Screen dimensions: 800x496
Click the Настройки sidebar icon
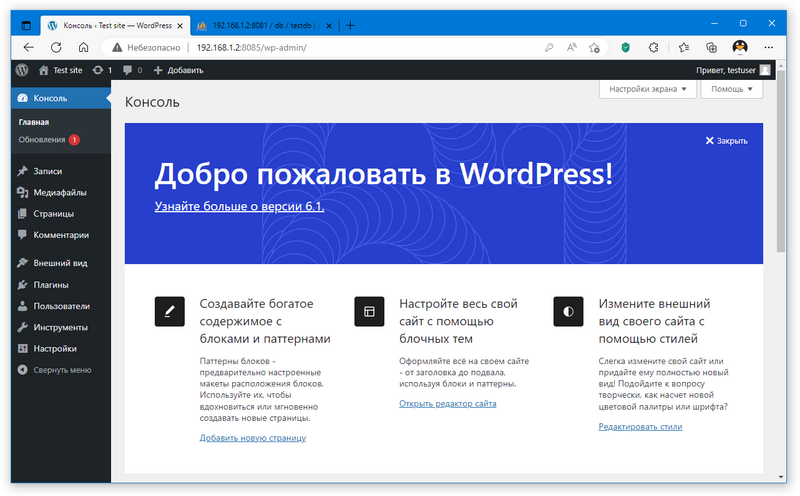click(x=22, y=349)
